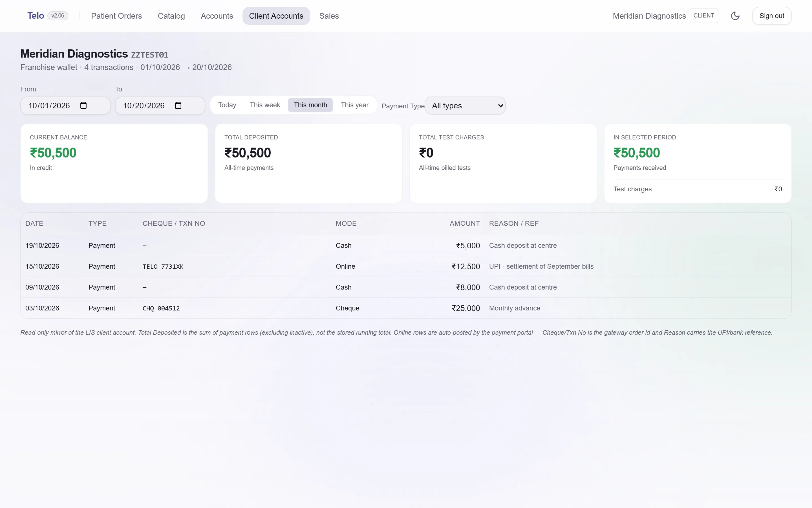Click cheque number CHQ 004512

(161, 308)
